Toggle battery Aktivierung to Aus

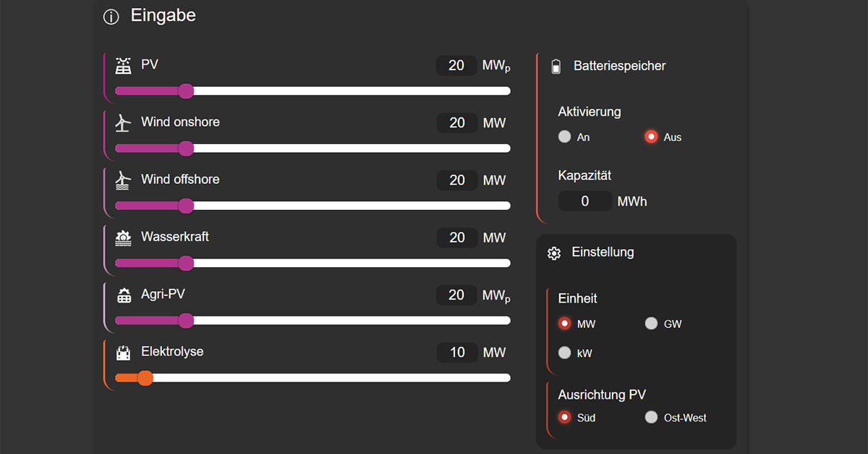coord(650,136)
